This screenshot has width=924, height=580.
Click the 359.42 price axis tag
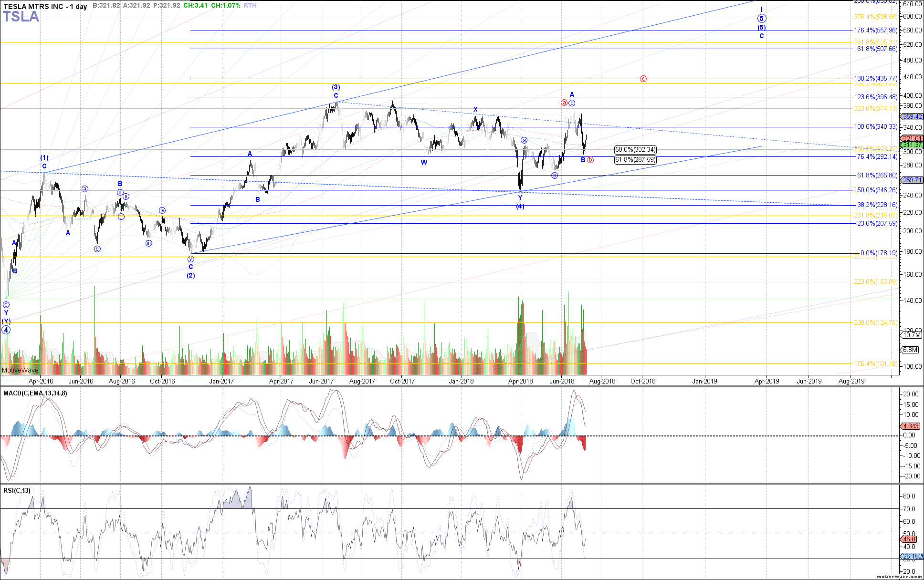coord(912,117)
